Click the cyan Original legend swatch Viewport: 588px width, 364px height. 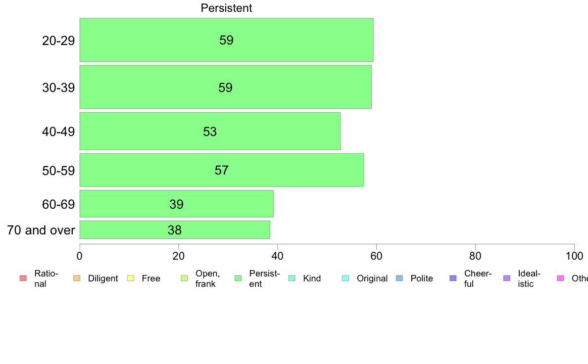[346, 278]
